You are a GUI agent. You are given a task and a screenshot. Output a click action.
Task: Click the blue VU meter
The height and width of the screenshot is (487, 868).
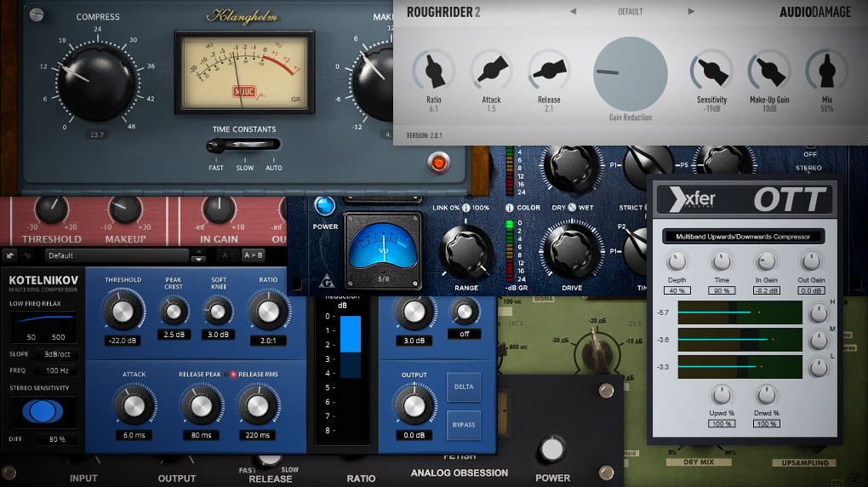tap(383, 250)
